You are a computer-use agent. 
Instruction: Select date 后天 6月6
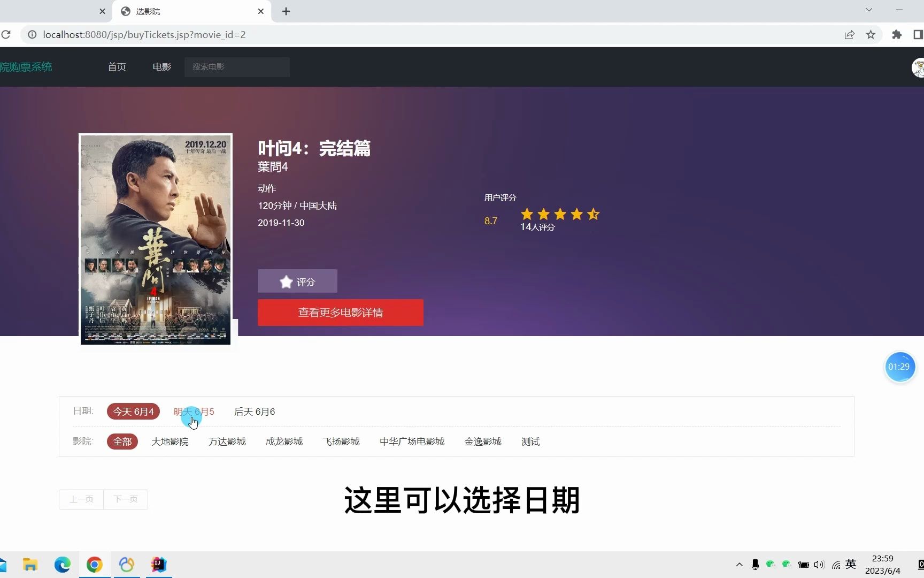point(255,412)
